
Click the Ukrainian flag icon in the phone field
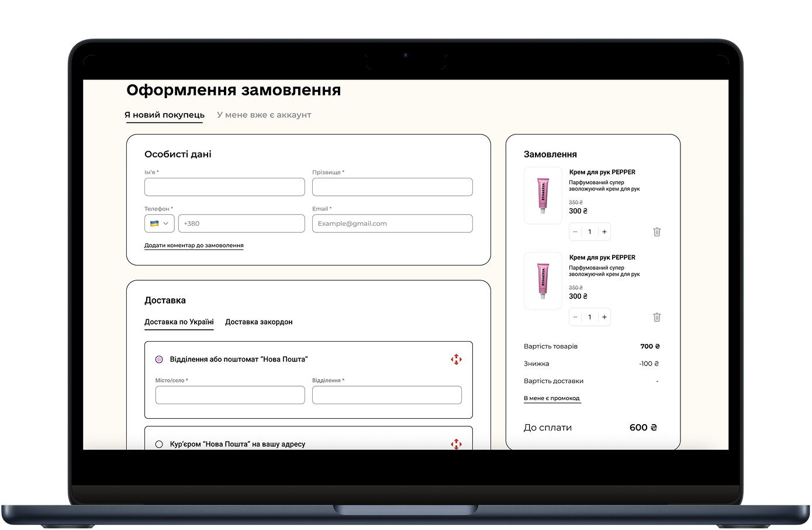pos(154,223)
